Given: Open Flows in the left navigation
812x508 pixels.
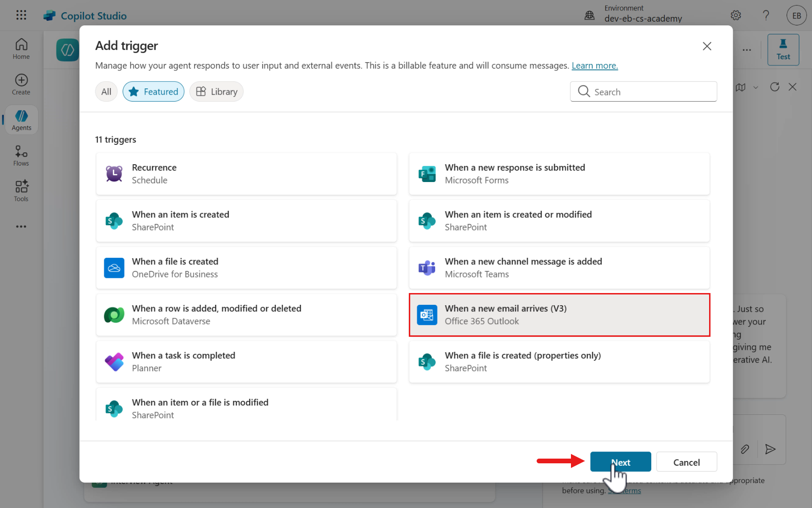Looking at the screenshot, I should point(21,156).
